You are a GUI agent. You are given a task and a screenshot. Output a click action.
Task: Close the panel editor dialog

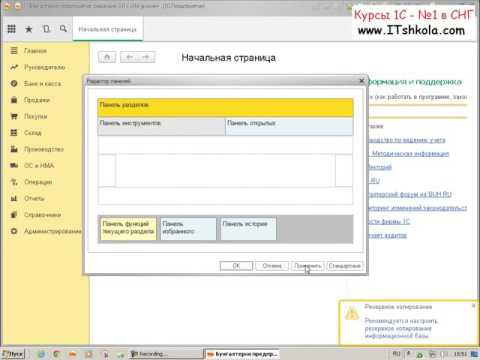(362, 81)
